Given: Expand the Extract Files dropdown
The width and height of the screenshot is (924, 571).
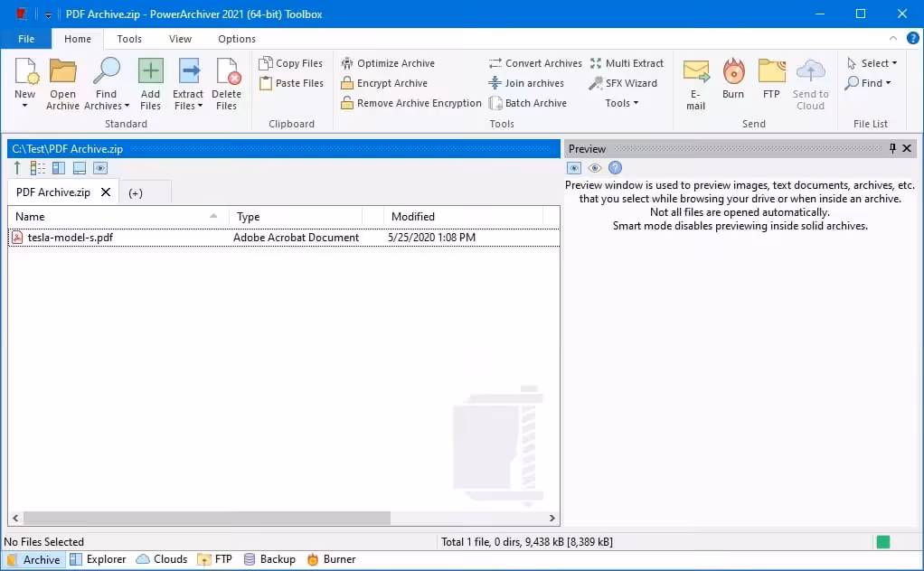Looking at the screenshot, I should [x=188, y=106].
